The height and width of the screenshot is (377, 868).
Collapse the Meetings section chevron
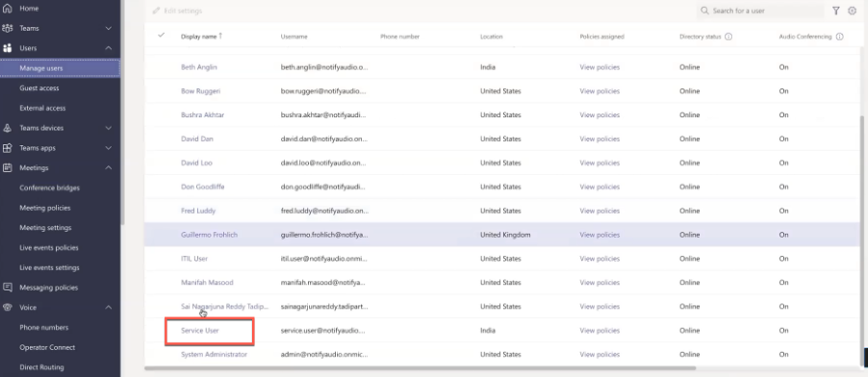coord(109,167)
